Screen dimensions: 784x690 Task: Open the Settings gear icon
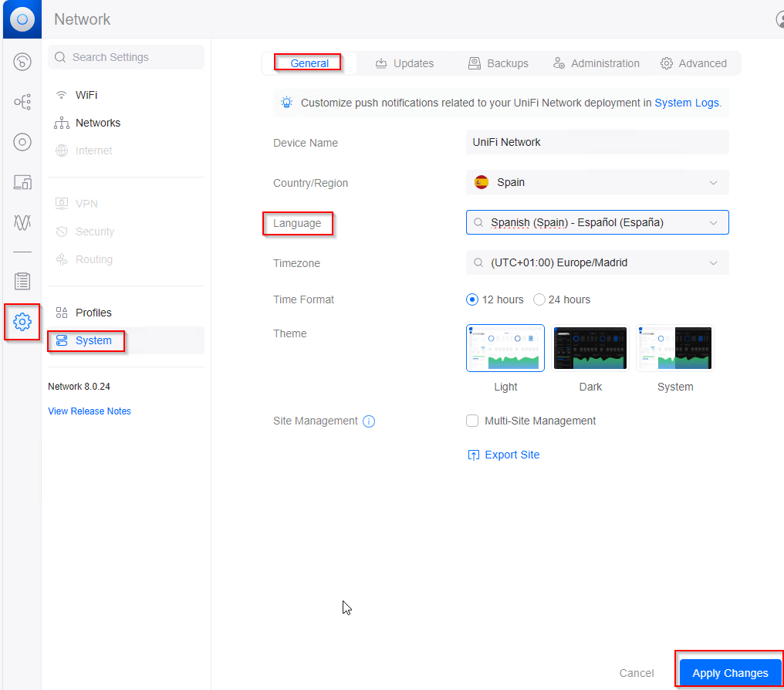[x=22, y=321]
